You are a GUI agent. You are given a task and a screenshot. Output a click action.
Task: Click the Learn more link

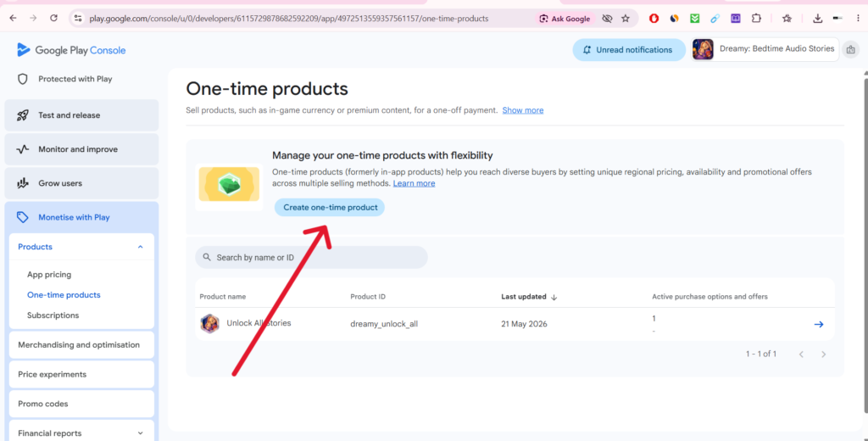[x=414, y=183]
